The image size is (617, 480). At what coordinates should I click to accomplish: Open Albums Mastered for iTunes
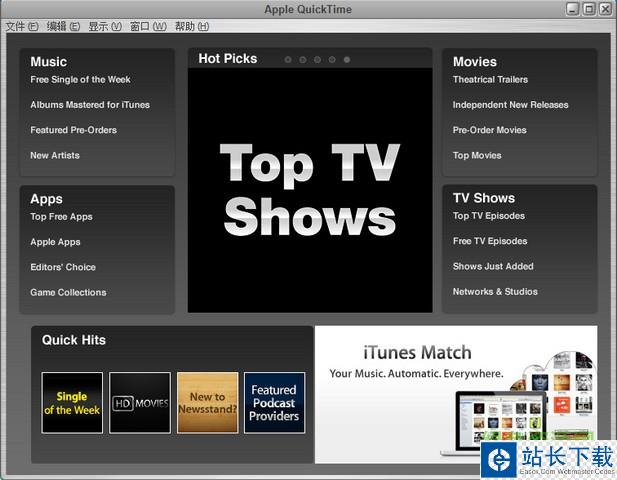pos(90,105)
